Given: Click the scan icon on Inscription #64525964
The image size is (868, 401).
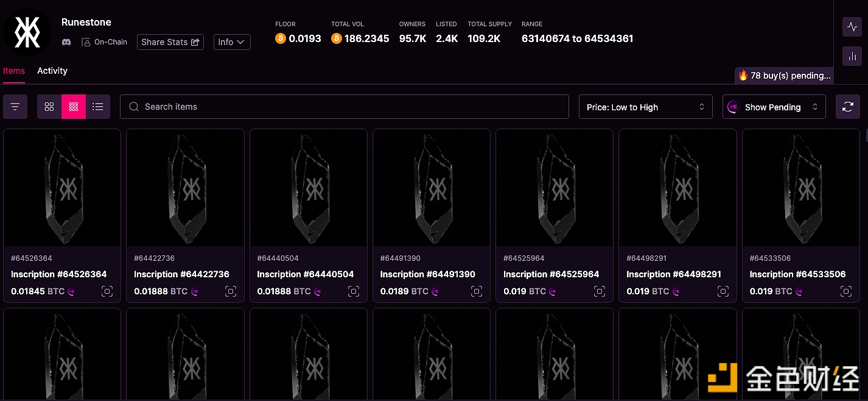Looking at the screenshot, I should [x=600, y=291].
